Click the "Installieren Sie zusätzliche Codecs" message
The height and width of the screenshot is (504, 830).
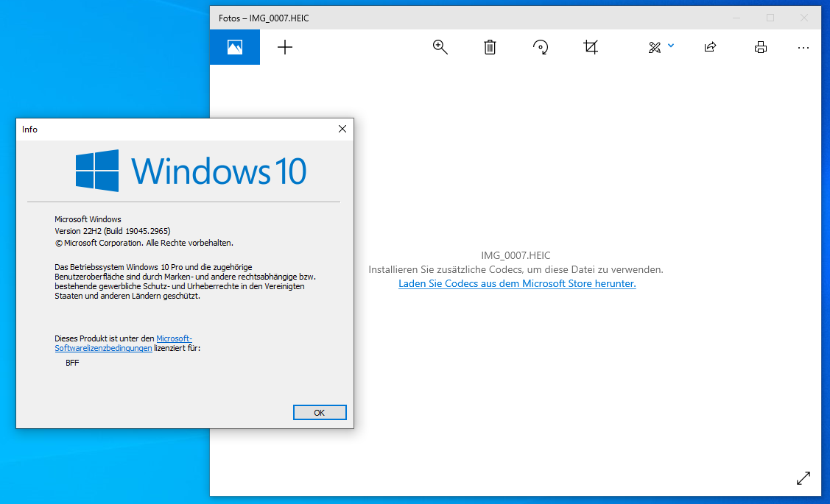[516, 270]
